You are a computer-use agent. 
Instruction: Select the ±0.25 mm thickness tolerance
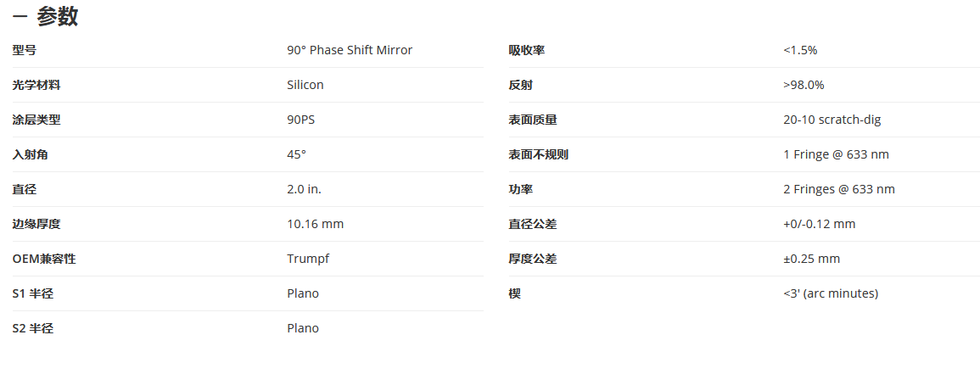click(811, 259)
